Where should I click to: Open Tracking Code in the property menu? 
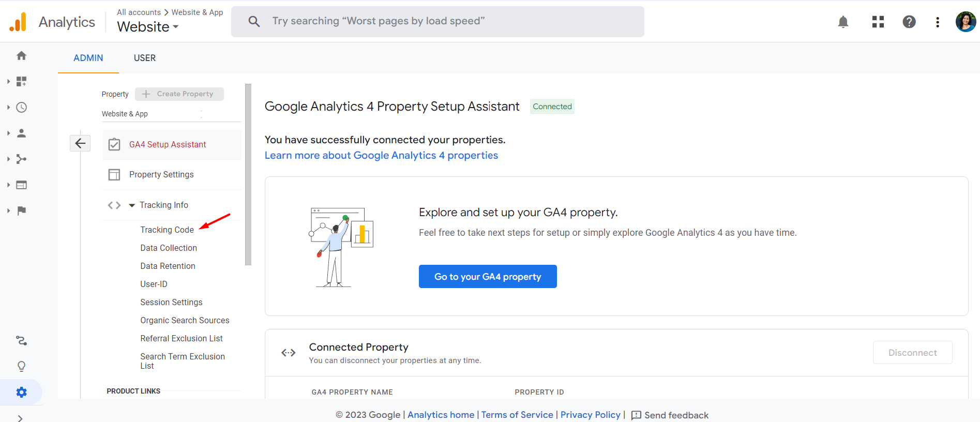[167, 230]
